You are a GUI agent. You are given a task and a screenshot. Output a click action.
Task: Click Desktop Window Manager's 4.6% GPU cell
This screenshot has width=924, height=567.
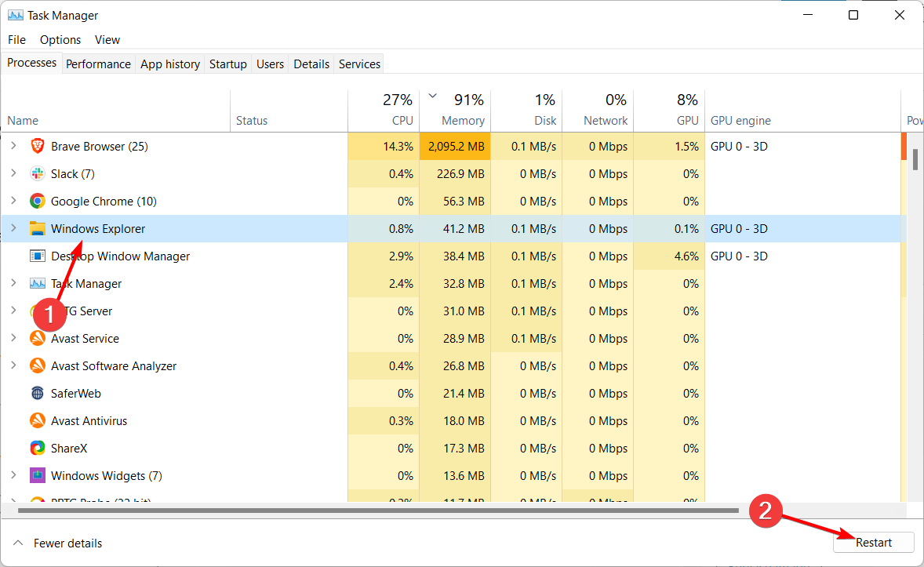click(669, 256)
